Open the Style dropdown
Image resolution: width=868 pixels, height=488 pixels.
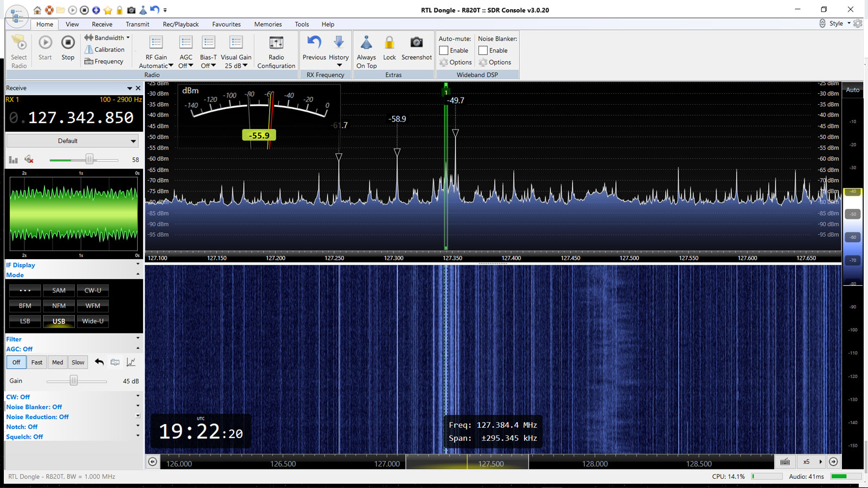coord(840,23)
